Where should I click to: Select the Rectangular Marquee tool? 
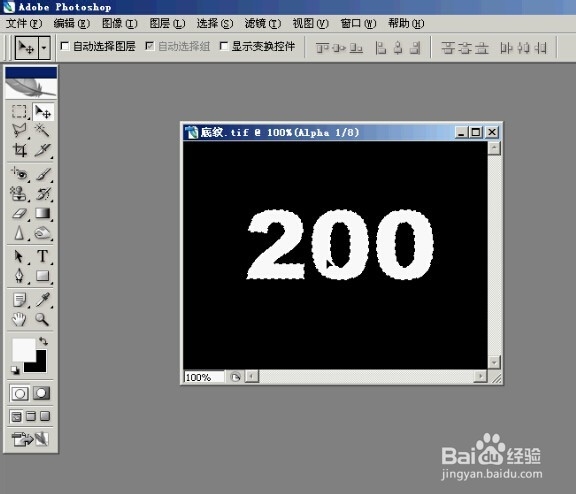tap(19, 111)
